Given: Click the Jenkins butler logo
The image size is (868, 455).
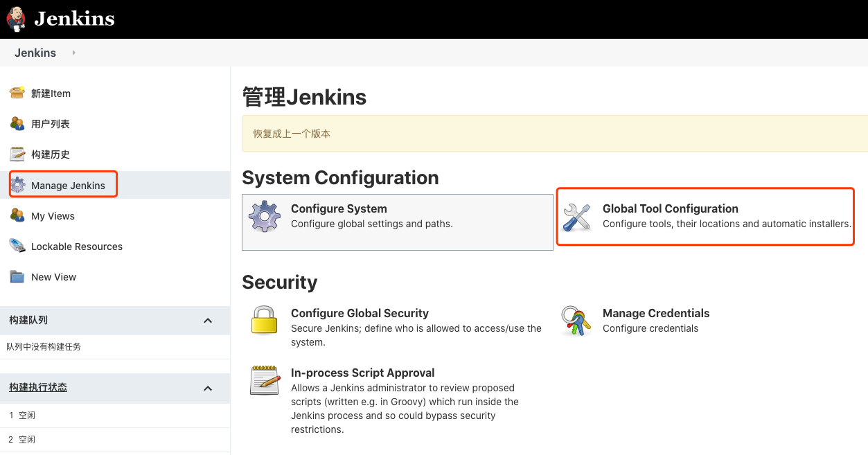Looking at the screenshot, I should coord(17,19).
